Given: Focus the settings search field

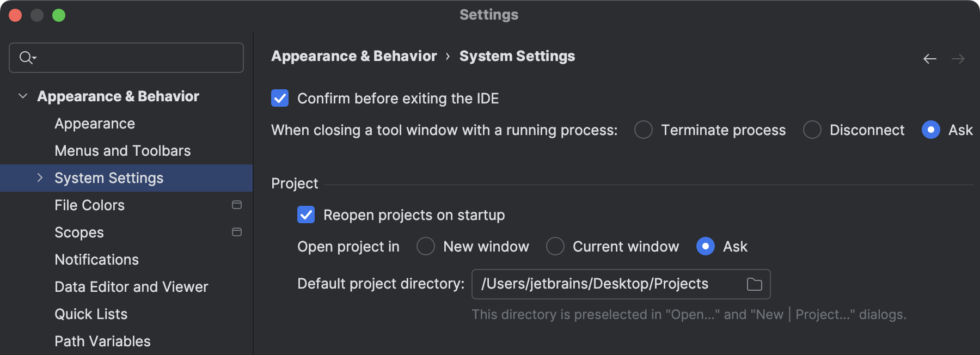Looking at the screenshot, I should [x=136, y=58].
